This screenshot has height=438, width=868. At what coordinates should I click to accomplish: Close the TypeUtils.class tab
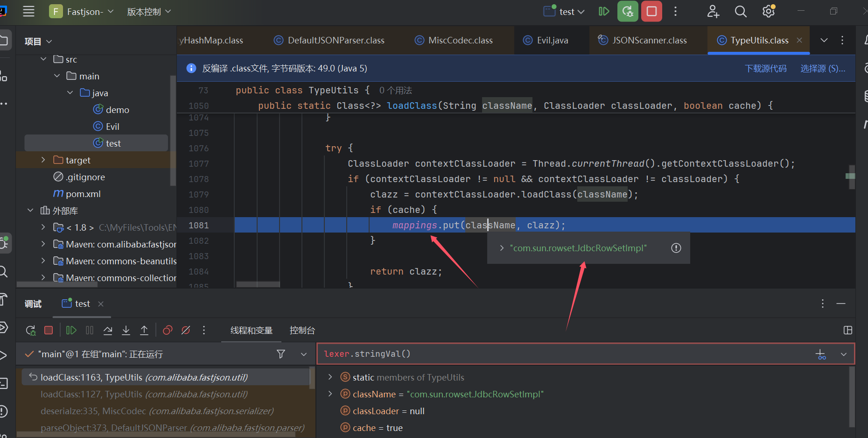coord(799,40)
